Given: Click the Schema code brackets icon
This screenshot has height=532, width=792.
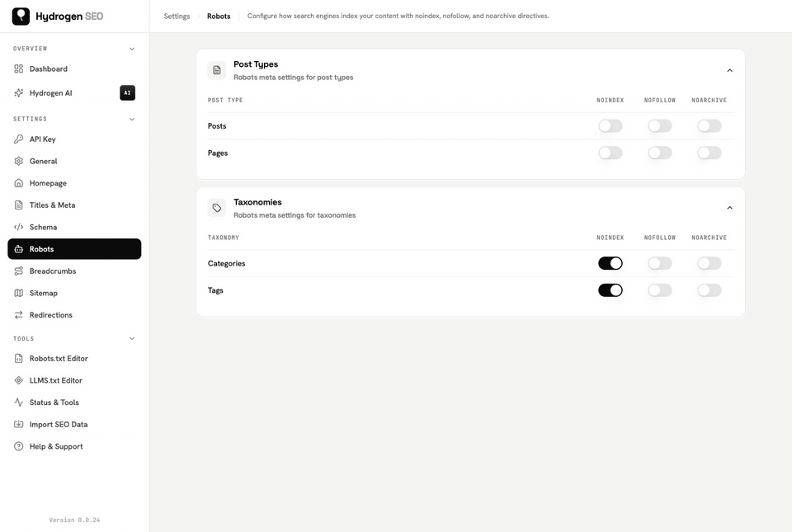Looking at the screenshot, I should tap(19, 227).
